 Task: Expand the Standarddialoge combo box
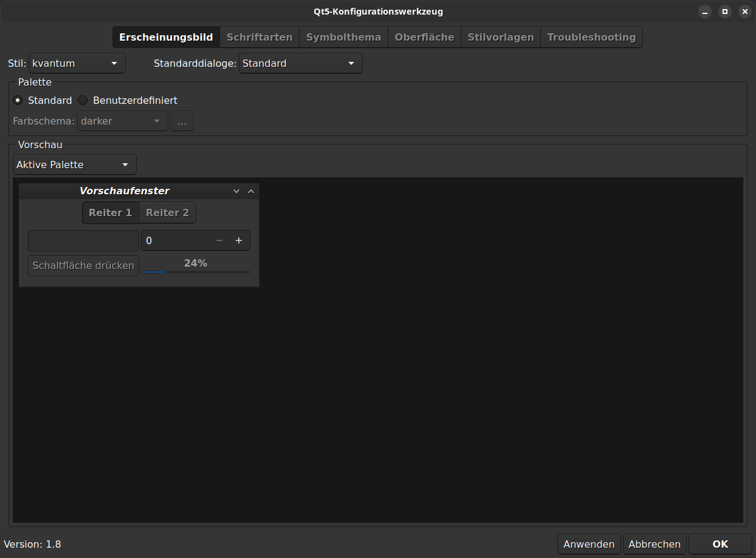[x=300, y=63]
